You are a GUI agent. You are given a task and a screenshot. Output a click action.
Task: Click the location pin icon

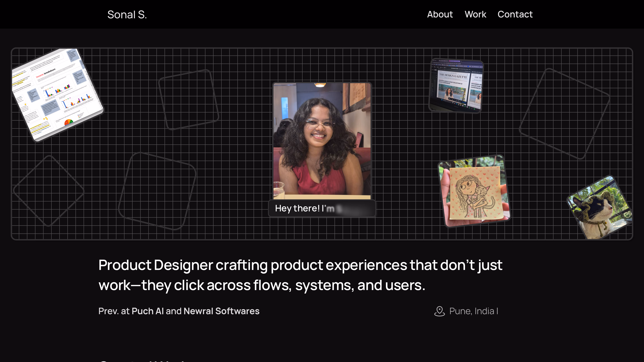439,311
